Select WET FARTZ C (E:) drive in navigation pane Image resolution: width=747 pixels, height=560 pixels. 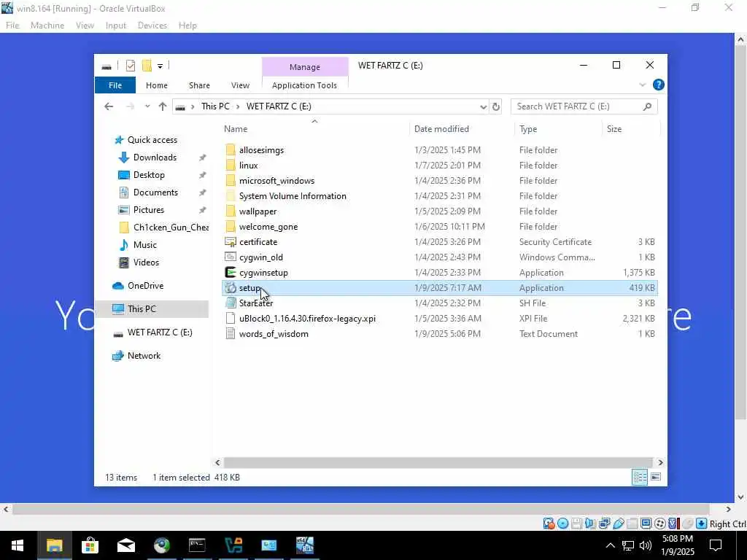pos(160,332)
